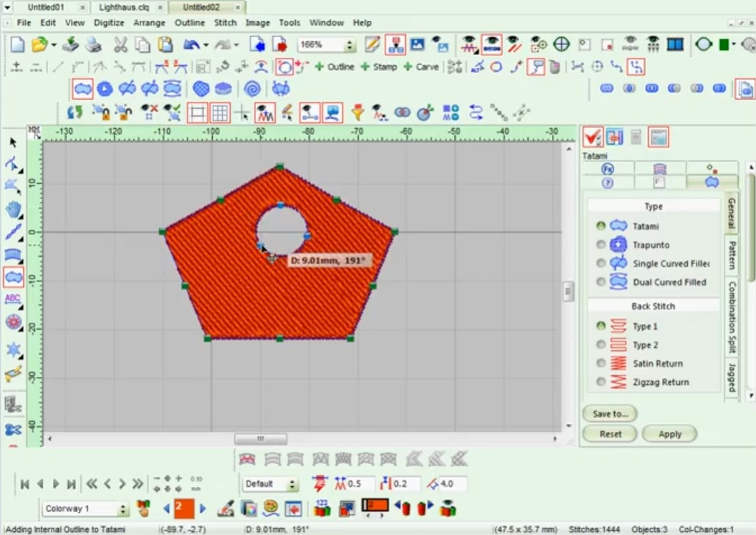The height and width of the screenshot is (535, 756).
Task: Click the Apply button
Action: point(670,434)
